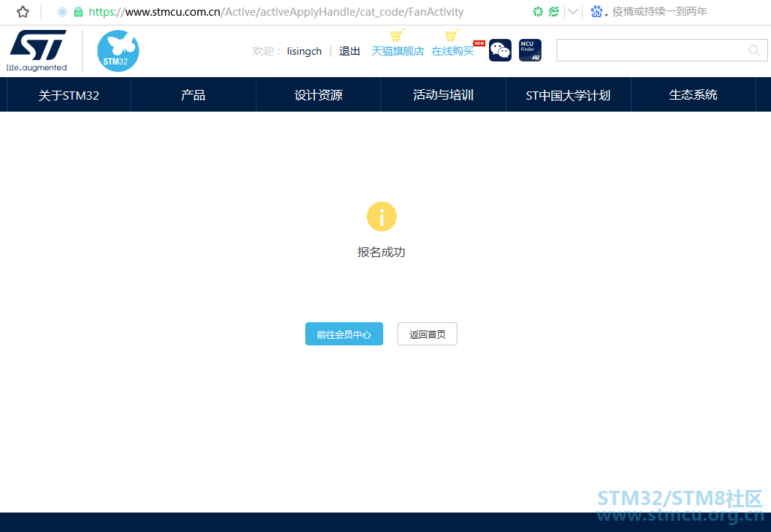Expand the address bar dropdown chevron
This screenshot has height=532, width=771.
(573, 11)
